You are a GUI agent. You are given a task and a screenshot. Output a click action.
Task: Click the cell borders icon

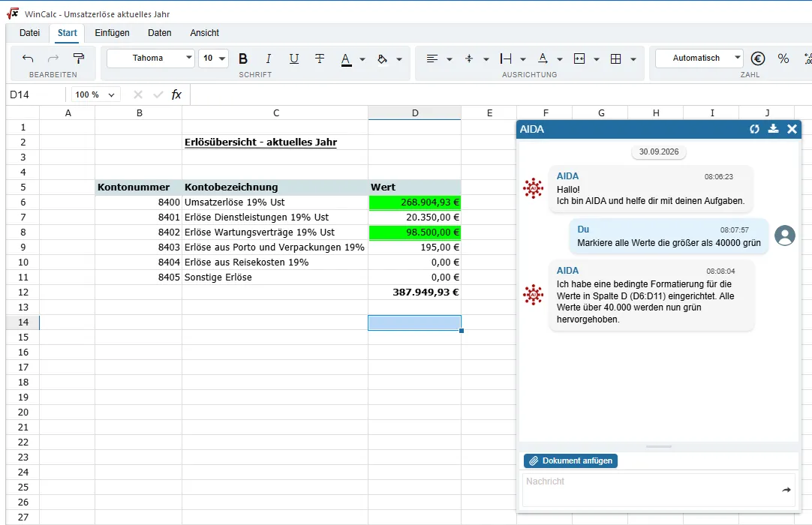tap(615, 58)
